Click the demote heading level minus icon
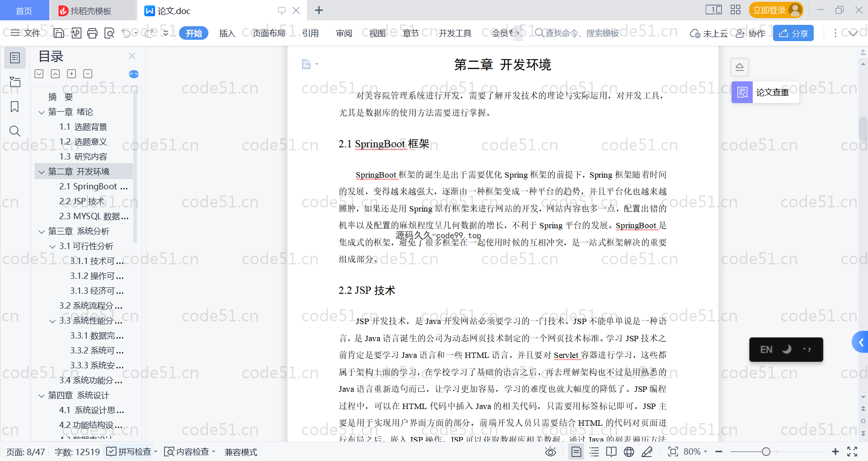The height and width of the screenshot is (461, 868). click(88, 74)
